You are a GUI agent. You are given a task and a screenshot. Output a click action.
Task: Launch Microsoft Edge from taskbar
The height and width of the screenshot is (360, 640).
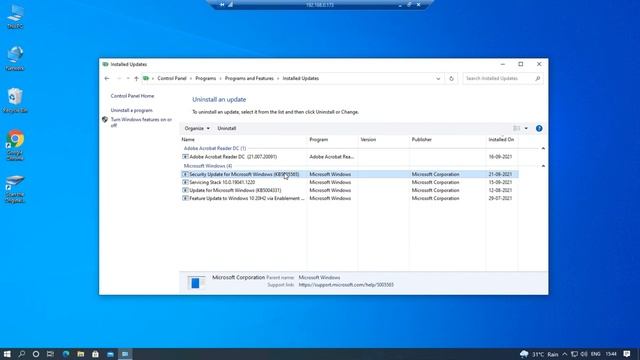point(66,354)
